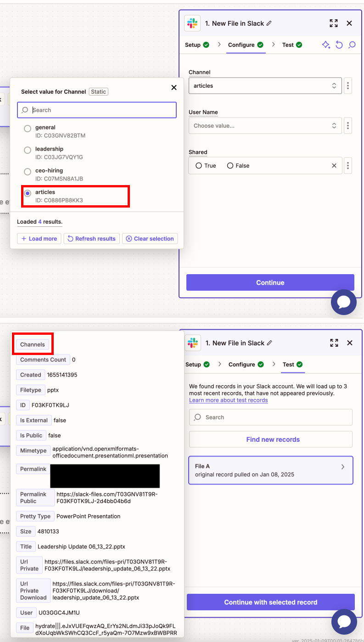Open the three-dot menu beside the User Name field
Image resolution: width=364 pixels, height=642 pixels.
(x=348, y=126)
